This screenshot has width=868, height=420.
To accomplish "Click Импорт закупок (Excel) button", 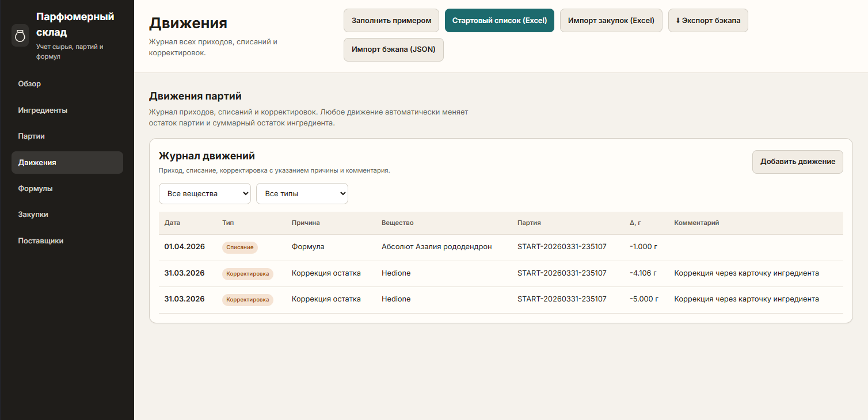I will pyautogui.click(x=611, y=21).
